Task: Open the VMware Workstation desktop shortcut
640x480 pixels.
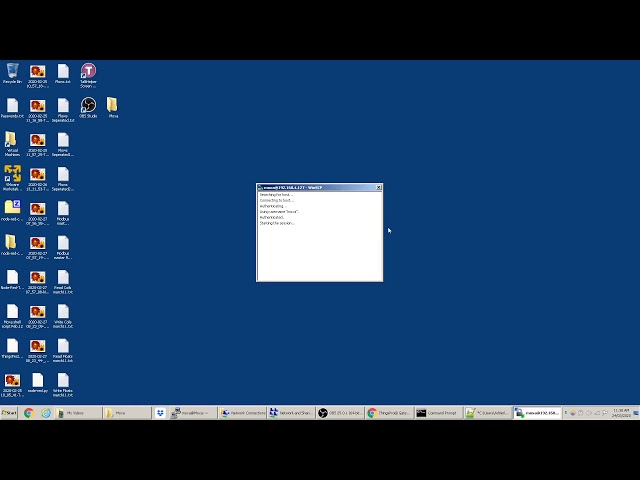Action: click(x=12, y=178)
